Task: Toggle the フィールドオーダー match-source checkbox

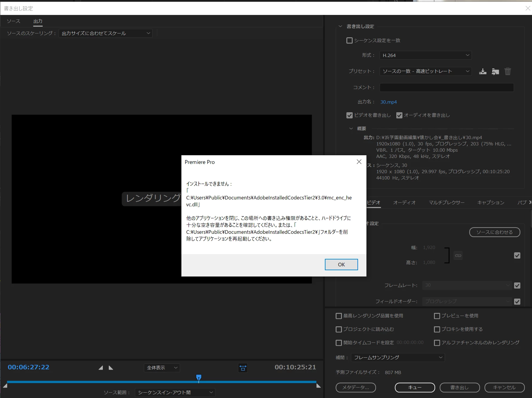Action: click(x=517, y=302)
